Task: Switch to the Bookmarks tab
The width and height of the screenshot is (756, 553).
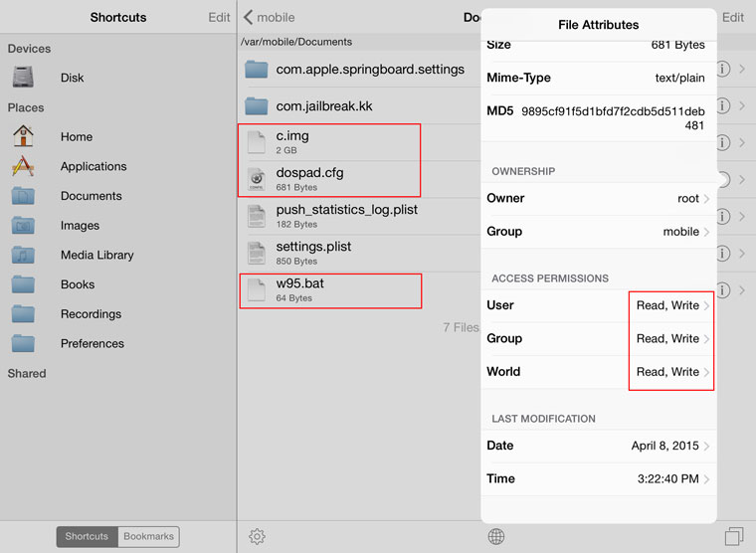Action: [x=148, y=536]
